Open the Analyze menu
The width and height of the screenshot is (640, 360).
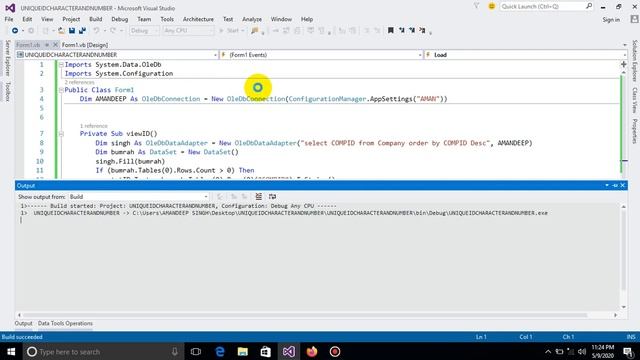click(x=252, y=19)
